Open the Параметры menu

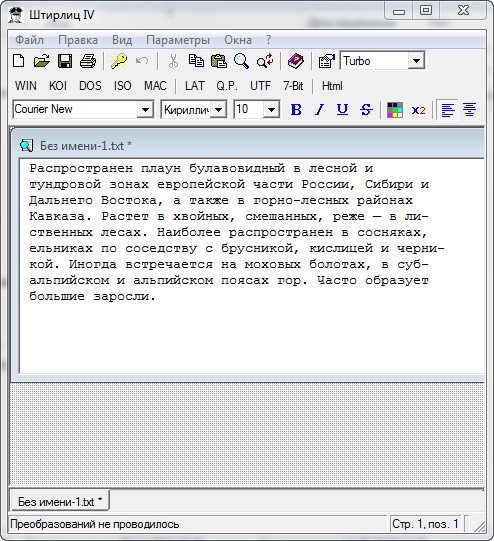pyautogui.click(x=178, y=40)
